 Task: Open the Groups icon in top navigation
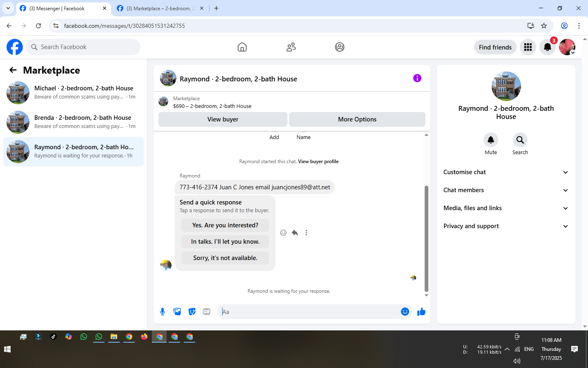(340, 47)
